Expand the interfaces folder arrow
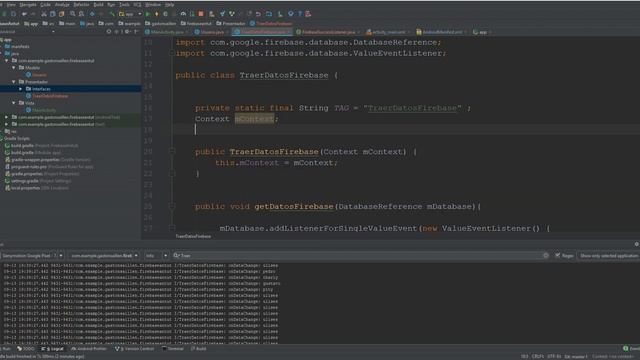Screen dimensions: 640x360 point(20,89)
